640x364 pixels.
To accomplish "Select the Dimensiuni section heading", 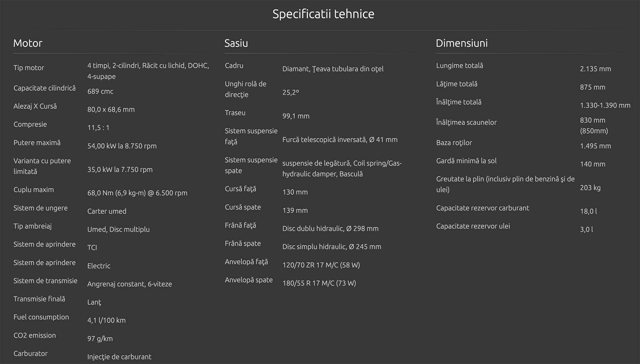I will (x=461, y=43).
